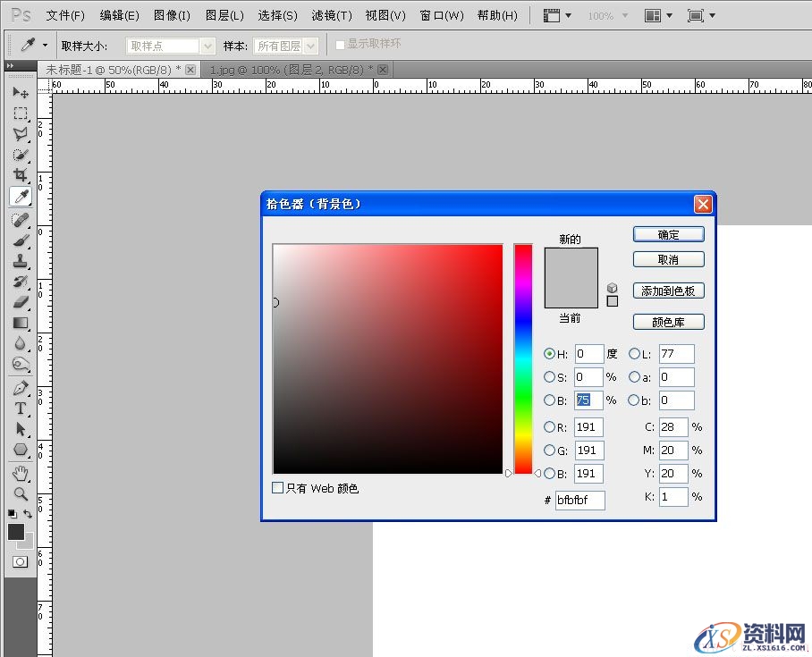Select the Gradient tool
Screen dimensions: 812x657
pos(20,323)
